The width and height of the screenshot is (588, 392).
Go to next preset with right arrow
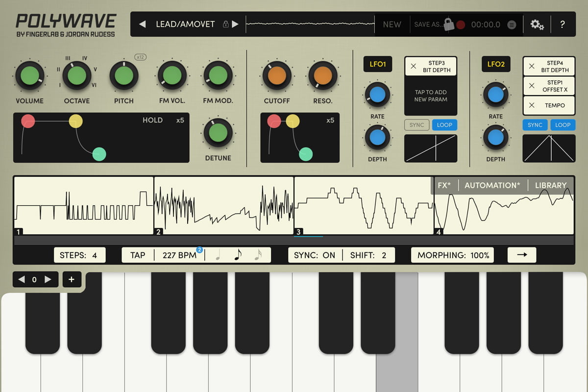[x=235, y=24]
